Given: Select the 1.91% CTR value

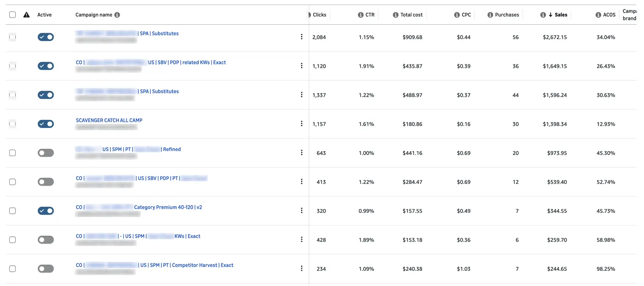Looking at the screenshot, I should point(367,66).
